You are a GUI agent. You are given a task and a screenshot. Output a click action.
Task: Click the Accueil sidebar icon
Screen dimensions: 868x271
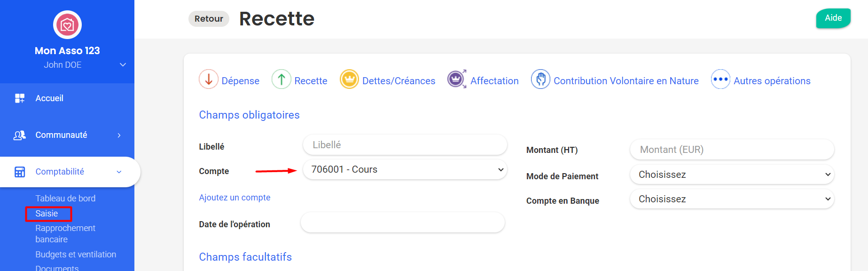point(20,98)
